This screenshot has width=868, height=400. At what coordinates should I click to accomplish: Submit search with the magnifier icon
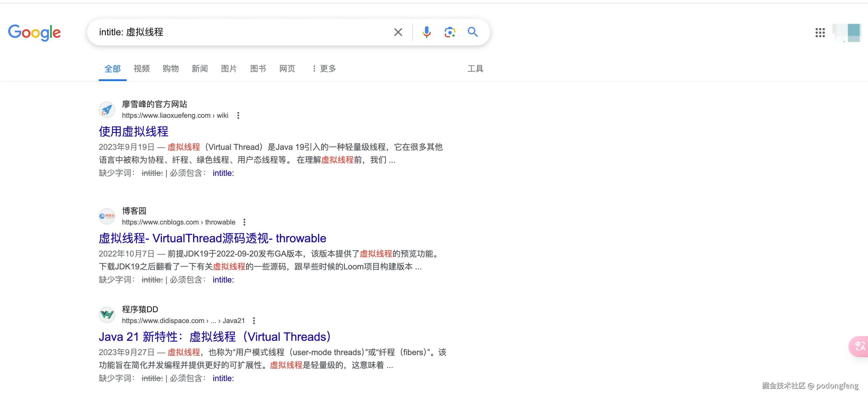[x=473, y=32]
